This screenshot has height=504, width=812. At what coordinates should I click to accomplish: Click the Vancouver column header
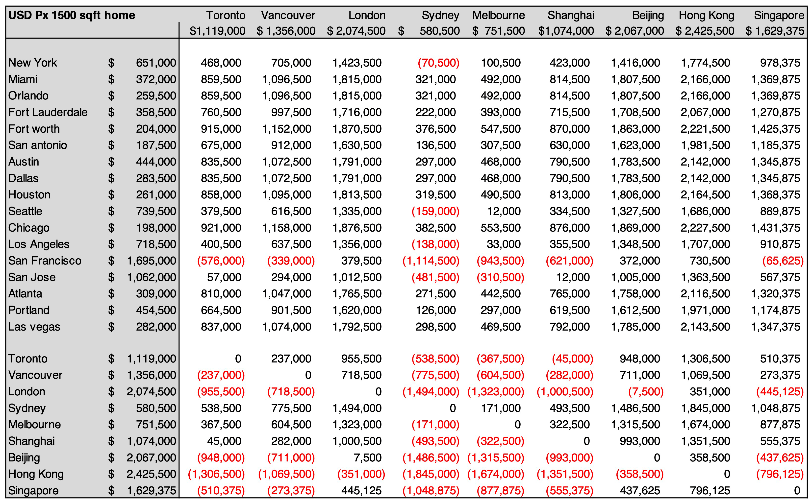click(288, 15)
